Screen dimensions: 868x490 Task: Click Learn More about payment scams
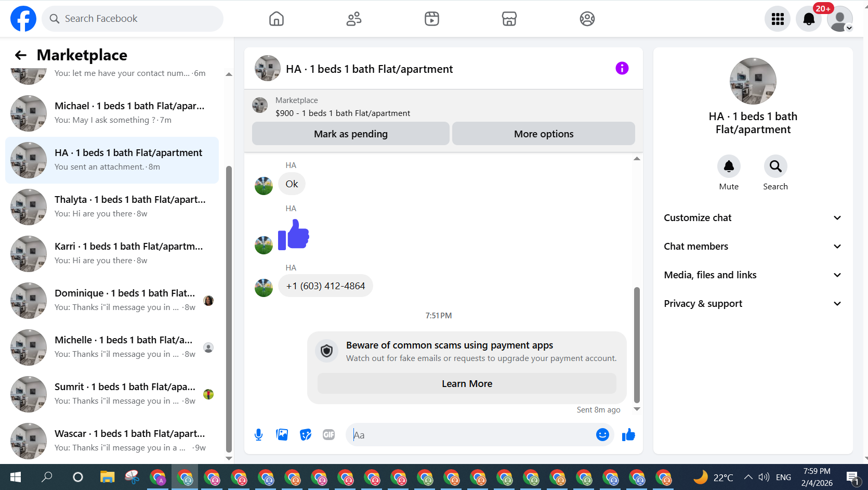pos(467,383)
